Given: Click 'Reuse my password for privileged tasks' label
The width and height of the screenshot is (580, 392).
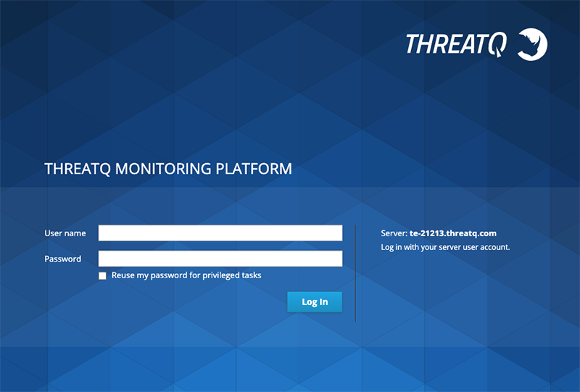Looking at the screenshot, I should point(186,275).
